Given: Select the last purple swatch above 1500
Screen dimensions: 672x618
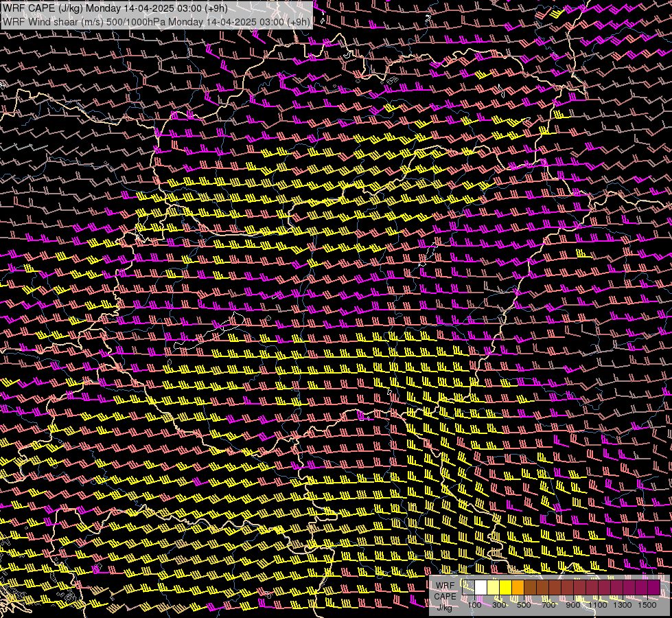Looking at the screenshot, I should coord(654,588).
